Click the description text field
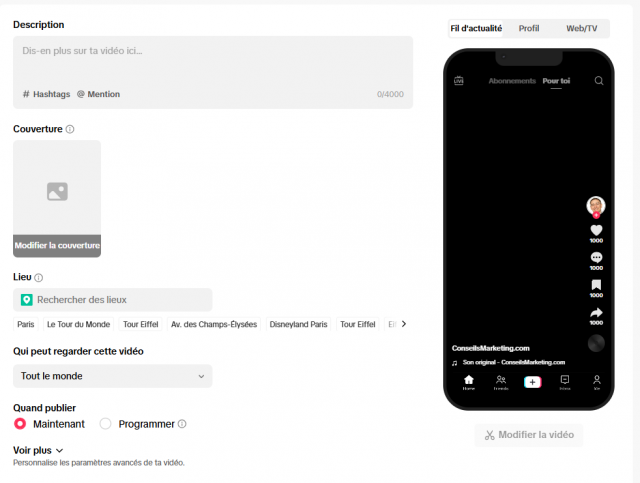Viewport: 640px width, 483px height. (x=213, y=72)
